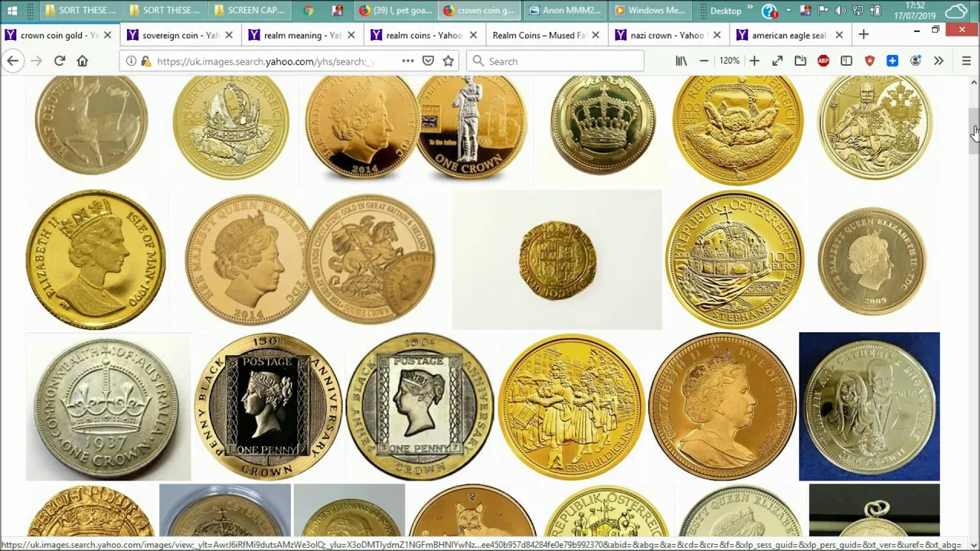Image resolution: width=980 pixels, height=551 pixels.
Task: Open a new browser tab
Action: (x=864, y=35)
